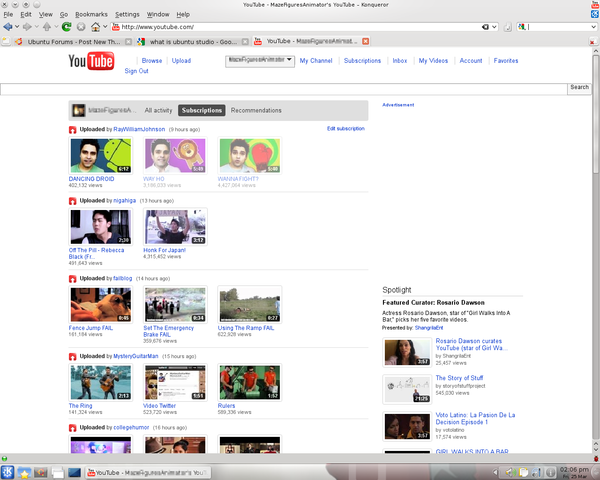Open the Go menu

64,15
